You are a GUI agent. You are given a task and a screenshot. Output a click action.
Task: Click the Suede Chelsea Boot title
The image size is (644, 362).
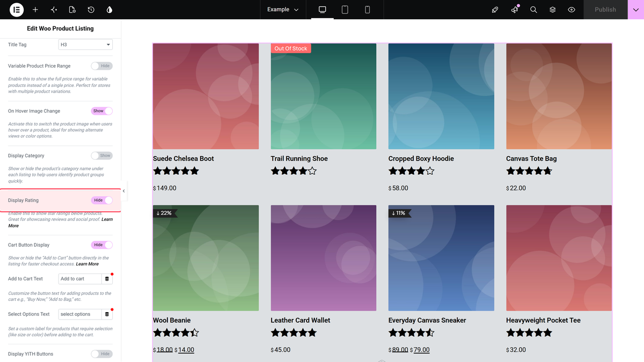[x=184, y=159]
